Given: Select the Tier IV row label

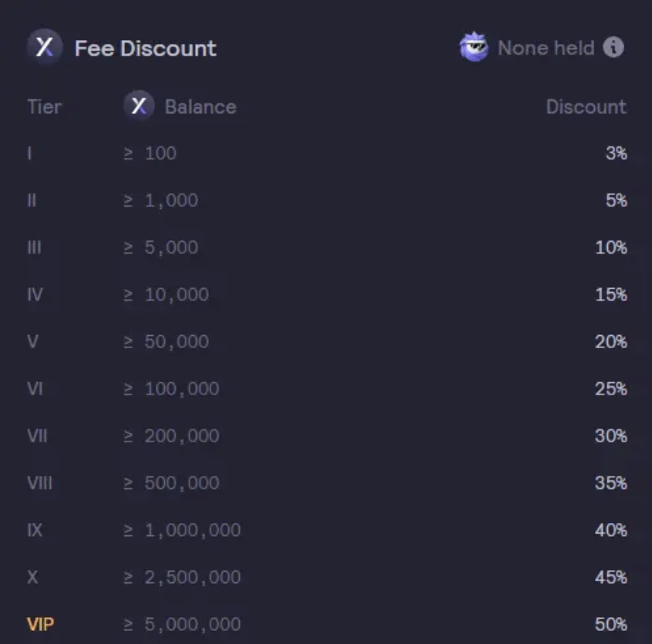Looking at the screenshot, I should pos(35,295).
